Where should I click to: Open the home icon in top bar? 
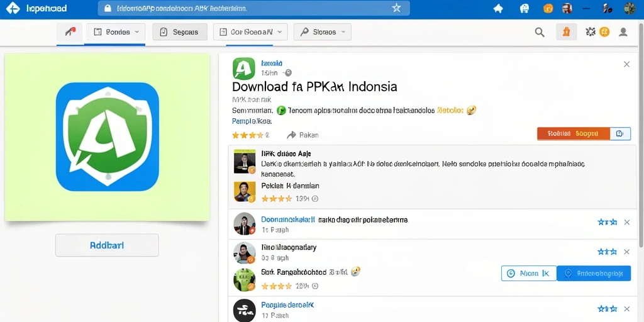(498, 8)
